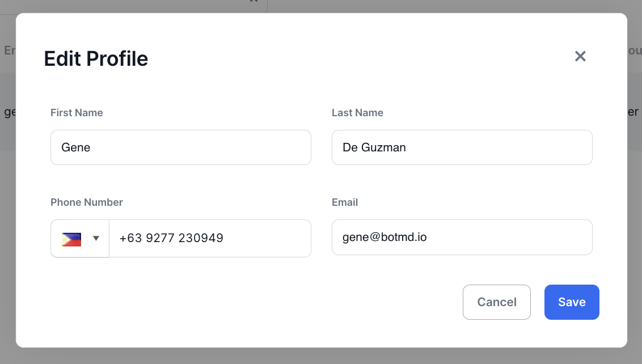Click the +63 9277 230949 number

171,238
